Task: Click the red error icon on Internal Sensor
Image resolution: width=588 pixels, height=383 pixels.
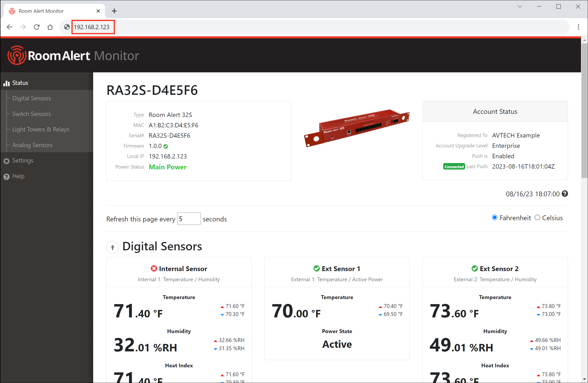Action: (154, 268)
